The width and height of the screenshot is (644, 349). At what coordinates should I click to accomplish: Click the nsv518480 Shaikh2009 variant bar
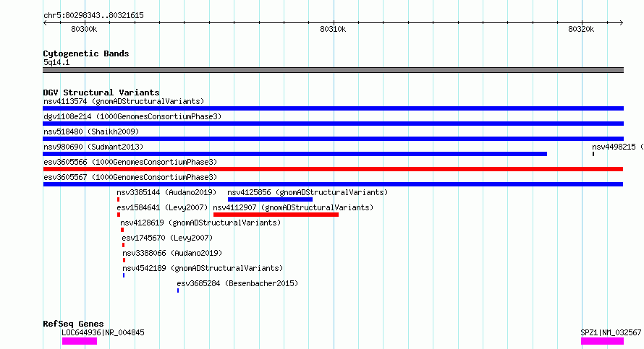(333, 139)
